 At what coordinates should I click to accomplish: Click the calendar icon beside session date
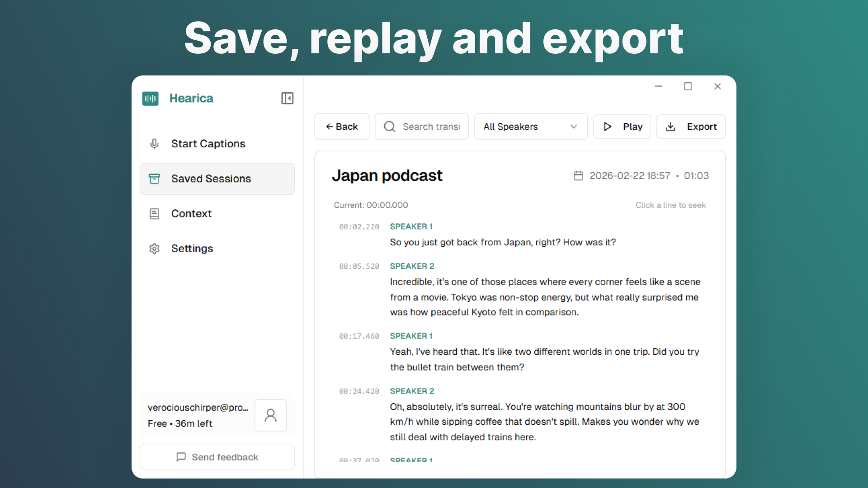click(578, 176)
